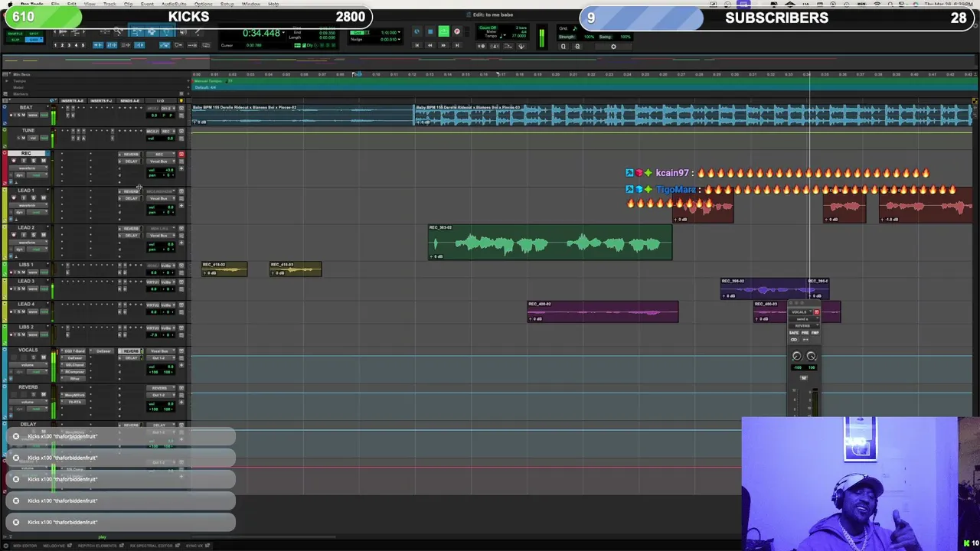This screenshot has width=980, height=551.
Task: Select the Zoomer tool in the toolbar
Action: pos(119,32)
